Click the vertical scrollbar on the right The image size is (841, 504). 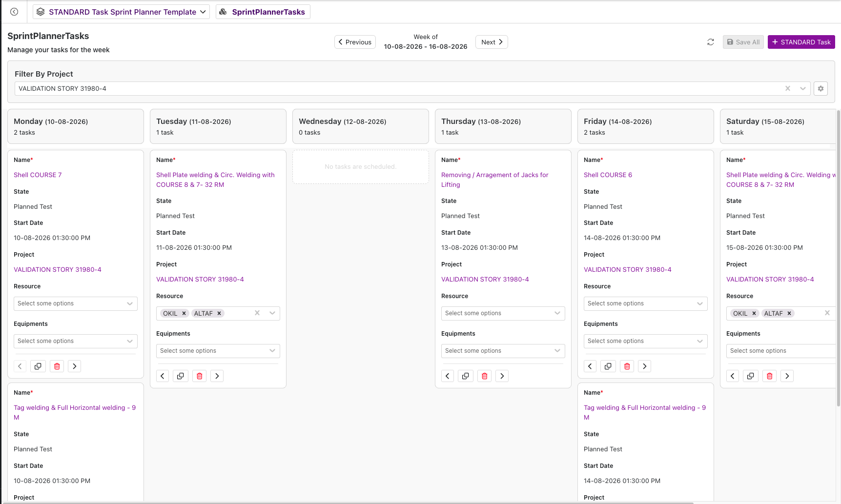pos(839,259)
